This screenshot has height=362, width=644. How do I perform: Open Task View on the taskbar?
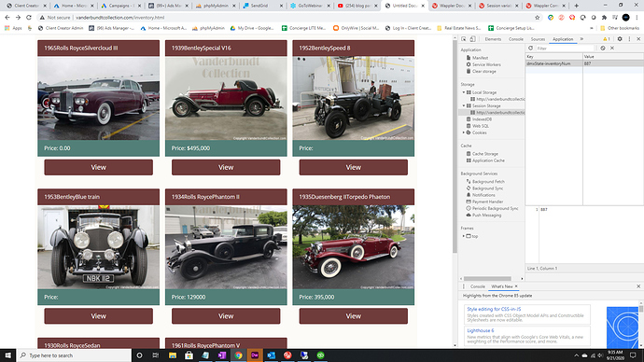(156, 355)
